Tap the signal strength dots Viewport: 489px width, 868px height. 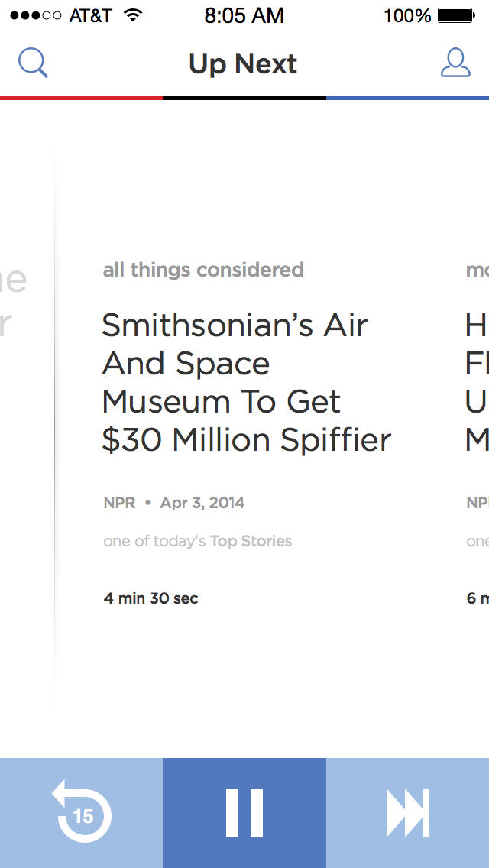pyautogui.click(x=35, y=16)
